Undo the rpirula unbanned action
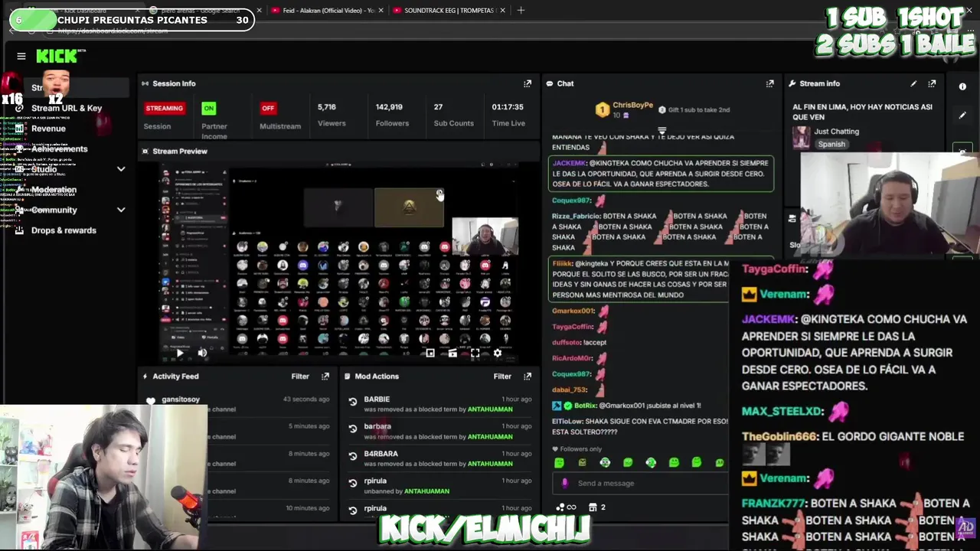Image resolution: width=980 pixels, height=551 pixels. tap(353, 484)
